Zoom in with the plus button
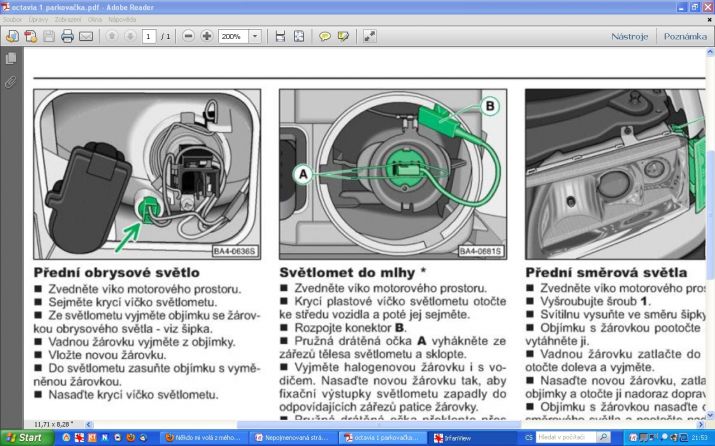 207,36
